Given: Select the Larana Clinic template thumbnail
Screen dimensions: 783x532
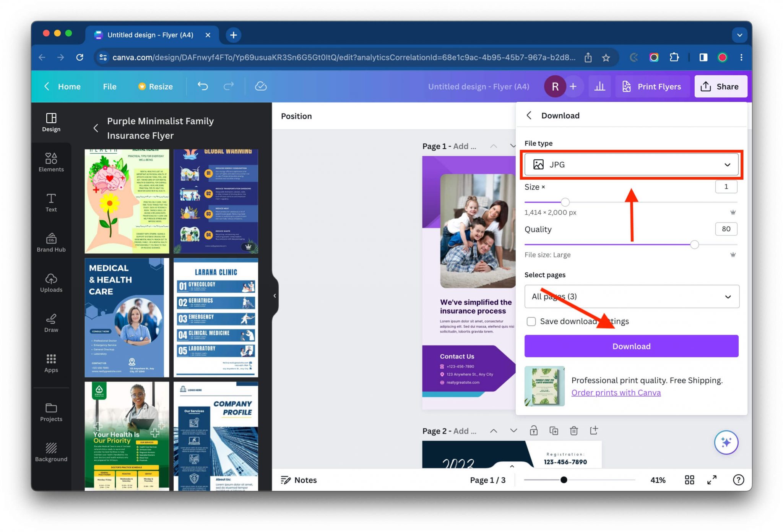Looking at the screenshot, I should pyautogui.click(x=215, y=317).
